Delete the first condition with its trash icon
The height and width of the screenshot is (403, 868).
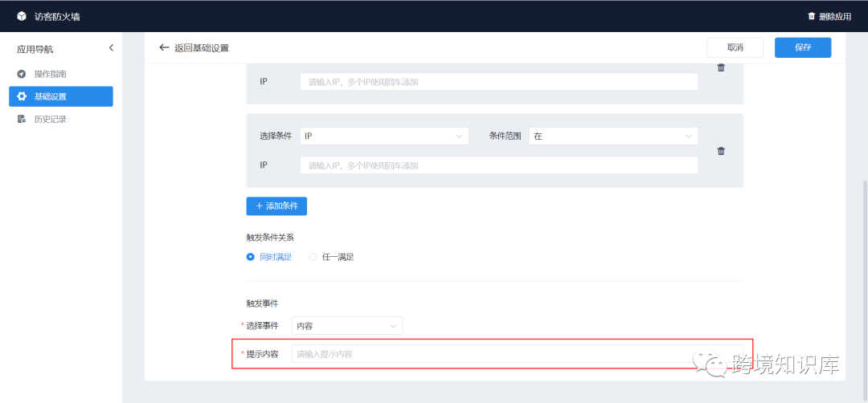pyautogui.click(x=721, y=67)
